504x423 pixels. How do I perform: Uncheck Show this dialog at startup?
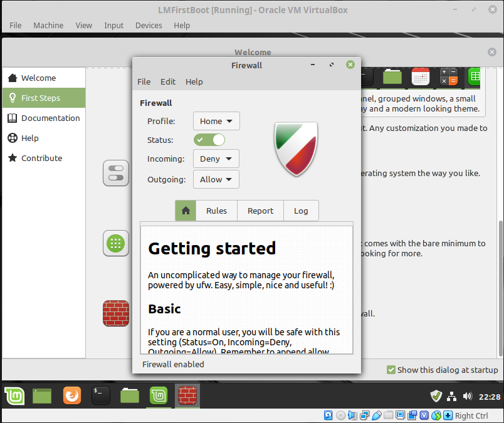point(391,370)
